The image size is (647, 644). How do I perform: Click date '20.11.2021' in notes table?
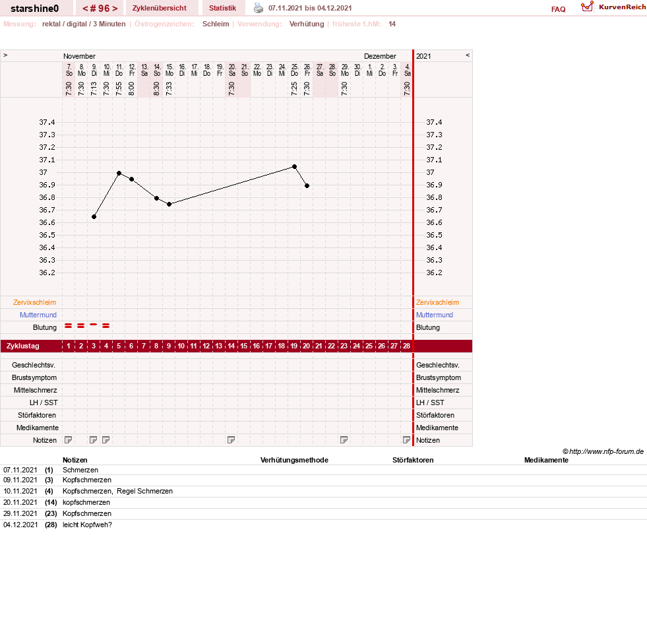pos(20,502)
